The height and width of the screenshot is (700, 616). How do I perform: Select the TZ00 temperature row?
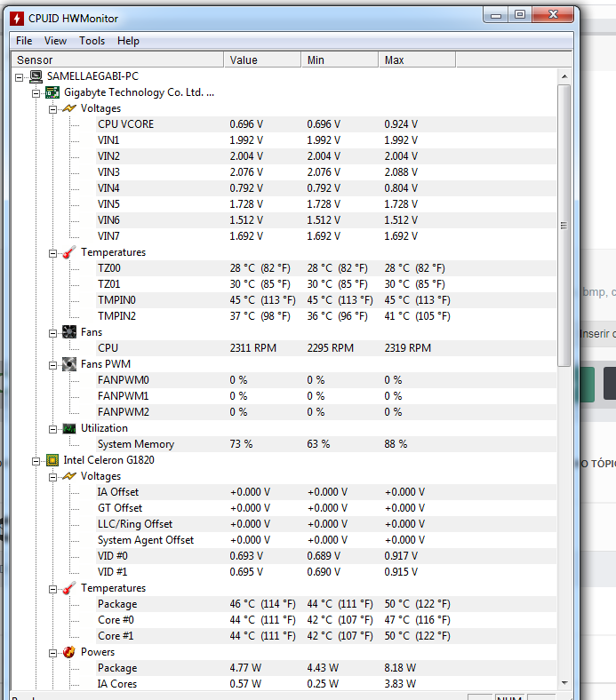tap(326, 268)
